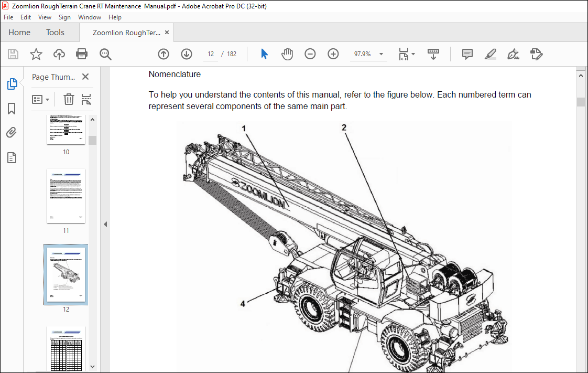Switch to the Tools tab
588x373 pixels.
pyautogui.click(x=55, y=33)
